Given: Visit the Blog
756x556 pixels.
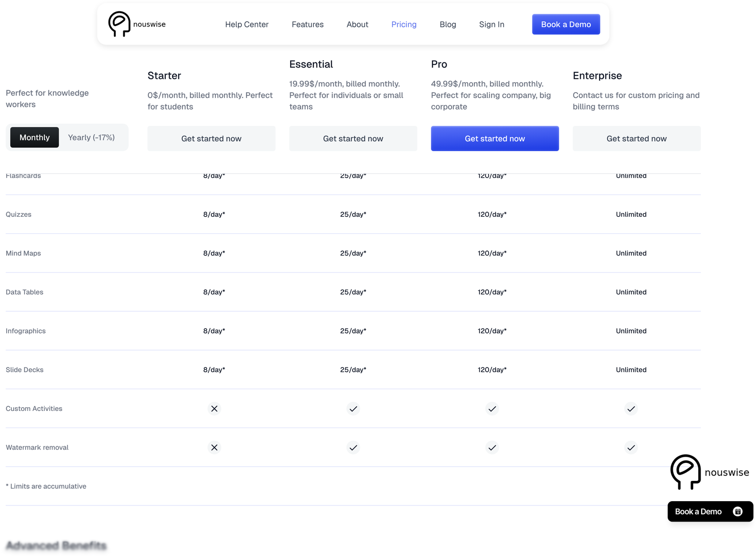Looking at the screenshot, I should coord(448,25).
